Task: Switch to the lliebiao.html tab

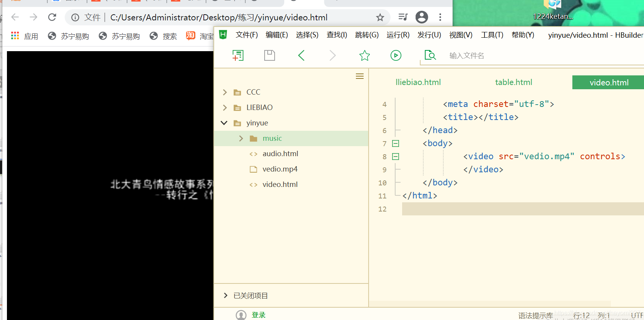Action: point(418,82)
